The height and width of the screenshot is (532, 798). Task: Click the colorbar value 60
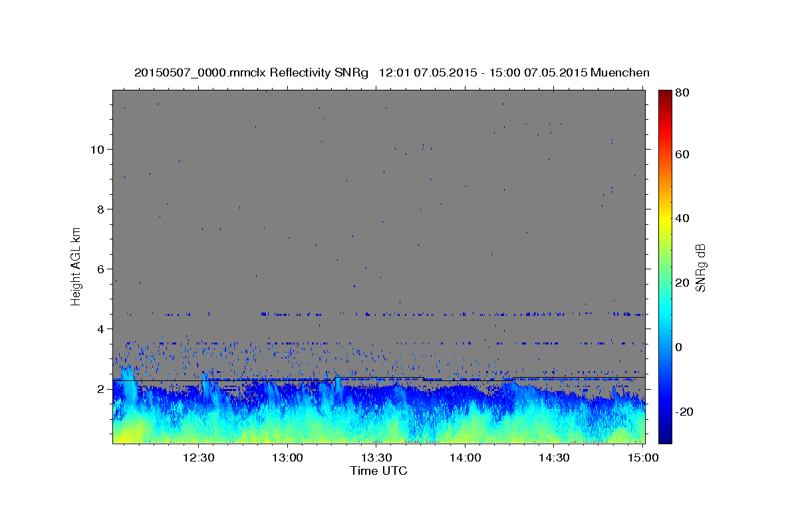click(684, 154)
